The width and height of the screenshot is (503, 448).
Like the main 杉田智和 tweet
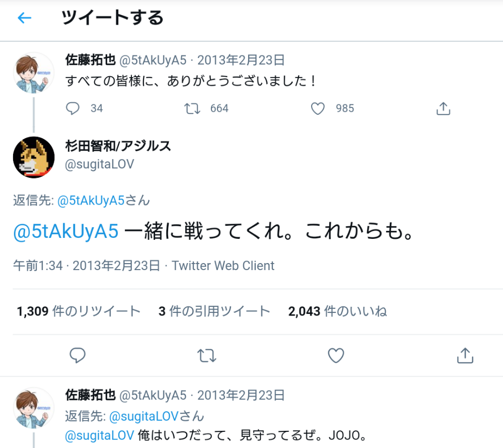point(336,355)
